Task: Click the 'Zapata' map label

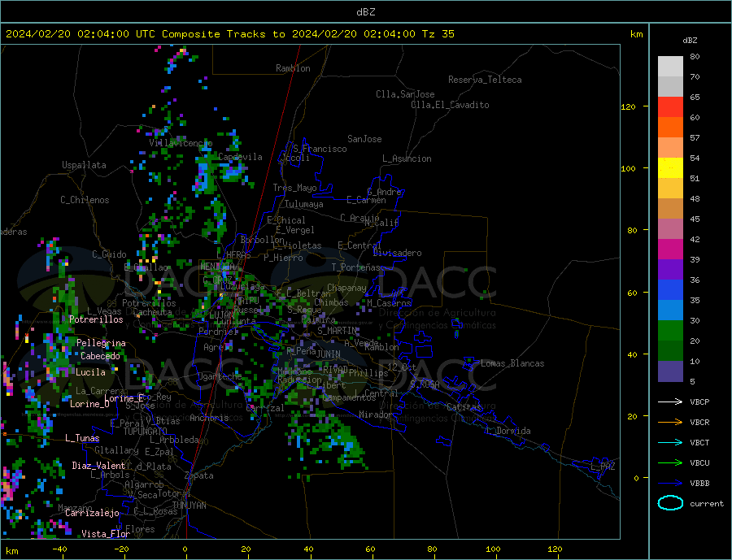Action: [x=199, y=475]
